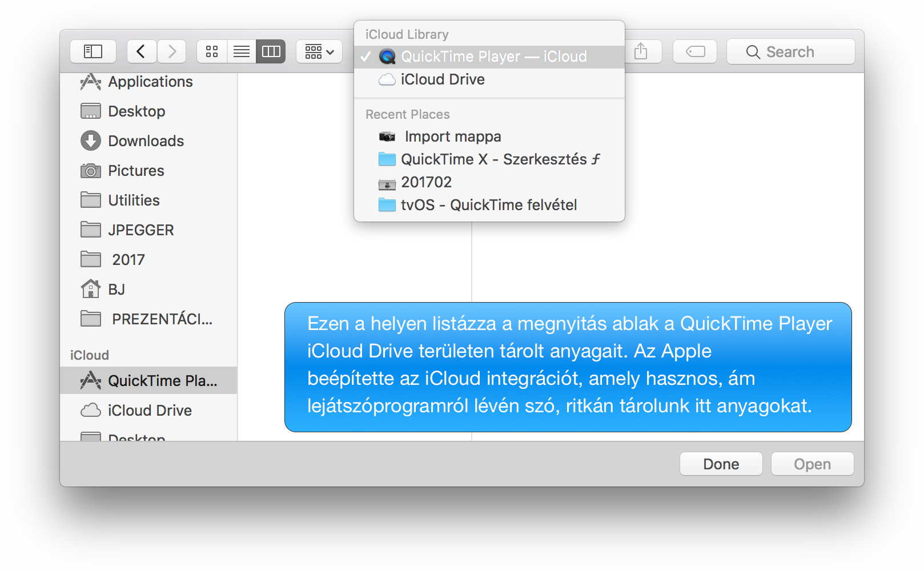
Task: Select QuickTime X - Szerkesztés recent folder
Action: (489, 159)
